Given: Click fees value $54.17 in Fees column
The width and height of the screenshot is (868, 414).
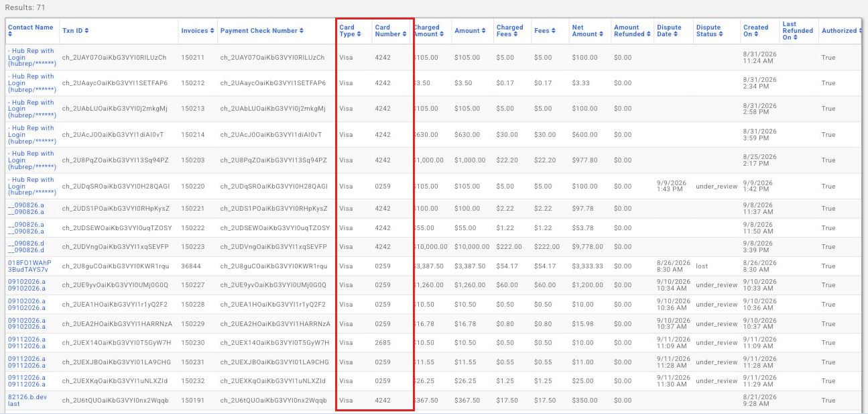Looking at the screenshot, I should click(544, 266).
